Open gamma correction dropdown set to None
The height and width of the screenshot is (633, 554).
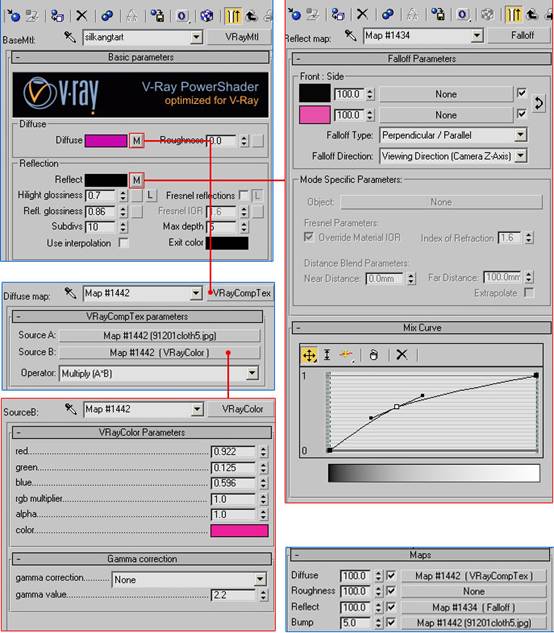(260, 579)
